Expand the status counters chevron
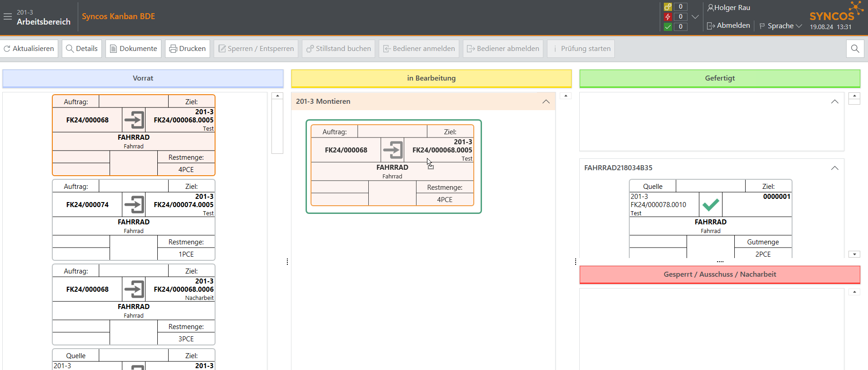 click(x=695, y=17)
